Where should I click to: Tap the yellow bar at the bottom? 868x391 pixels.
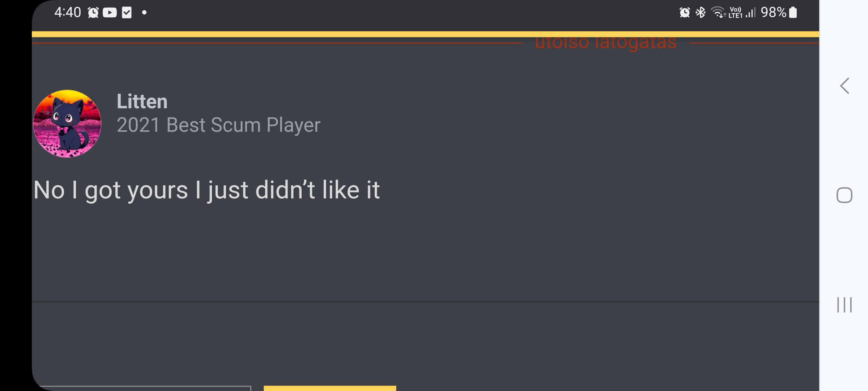[x=330, y=388]
